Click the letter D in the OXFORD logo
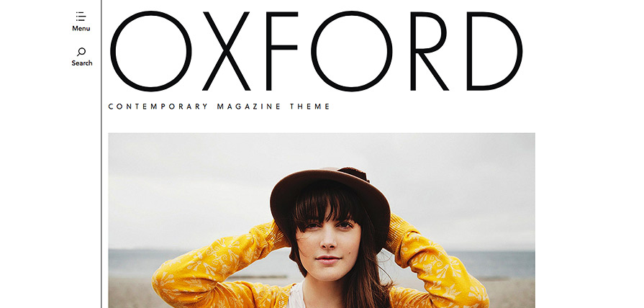Image resolution: width=644 pixels, height=308 pixels. (494, 51)
